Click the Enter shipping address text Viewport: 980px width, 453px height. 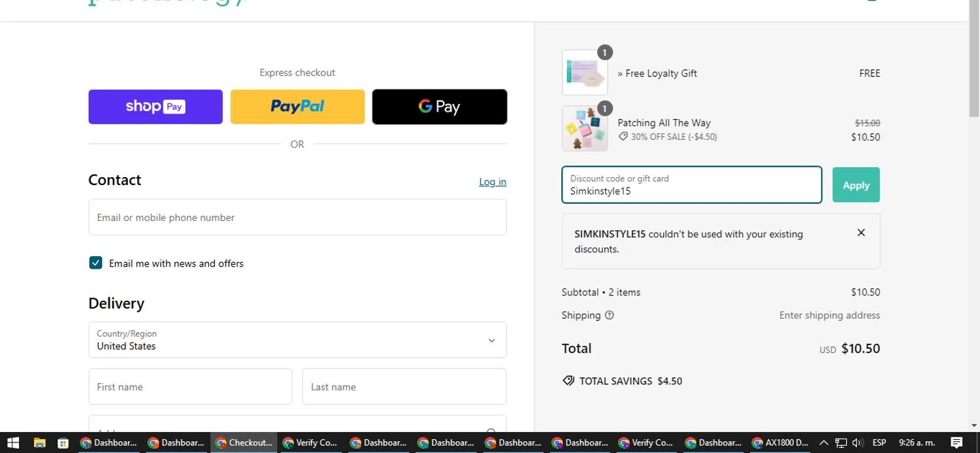point(830,315)
